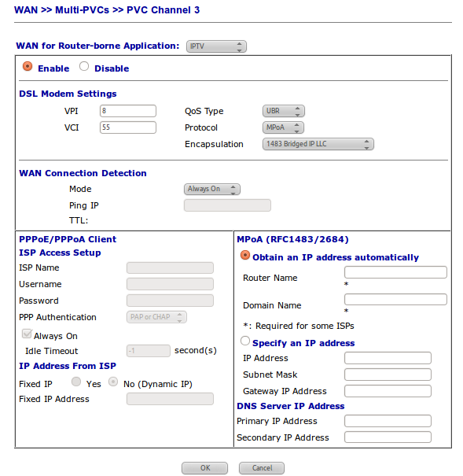Click the MPoA IP Address field
Image resolution: width=463 pixels, height=476 pixels.
click(388, 358)
